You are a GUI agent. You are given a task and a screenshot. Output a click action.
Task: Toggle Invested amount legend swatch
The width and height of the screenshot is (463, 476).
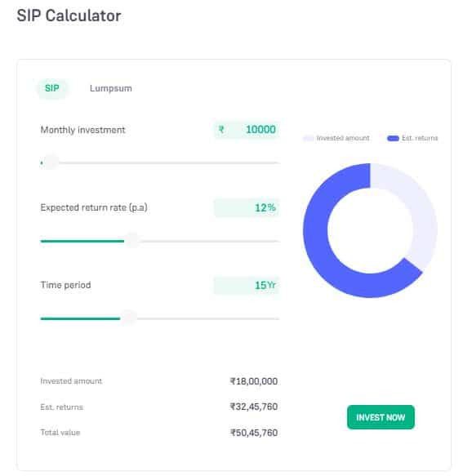click(x=308, y=139)
